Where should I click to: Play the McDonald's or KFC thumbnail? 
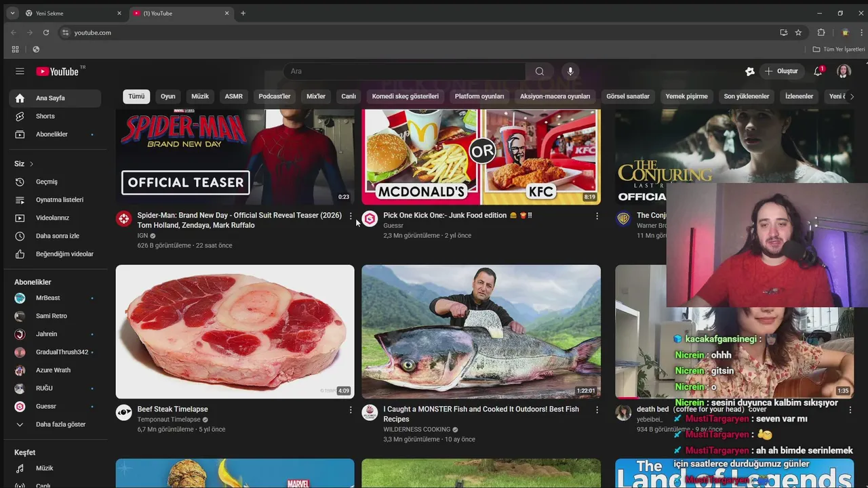pos(481,157)
